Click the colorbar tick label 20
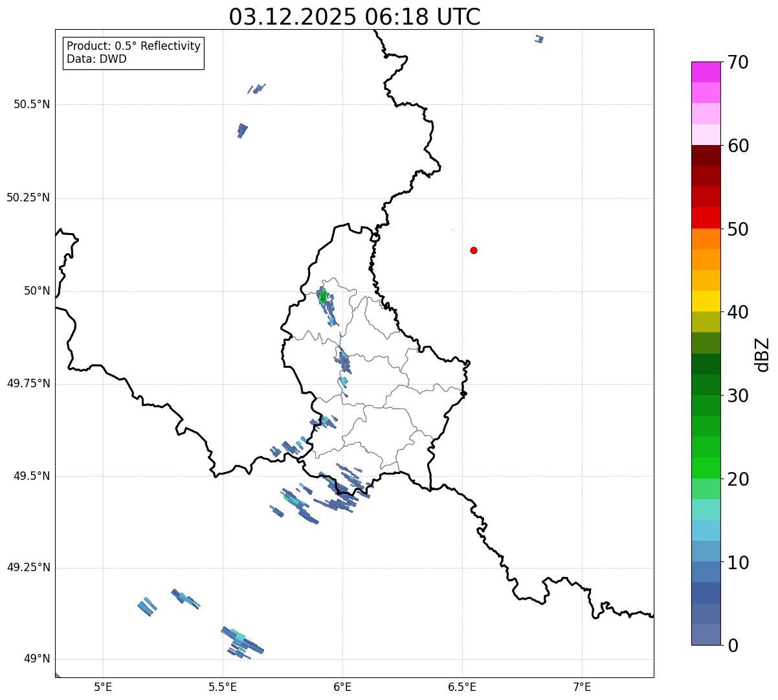The width and height of the screenshot is (778, 700). point(737,479)
